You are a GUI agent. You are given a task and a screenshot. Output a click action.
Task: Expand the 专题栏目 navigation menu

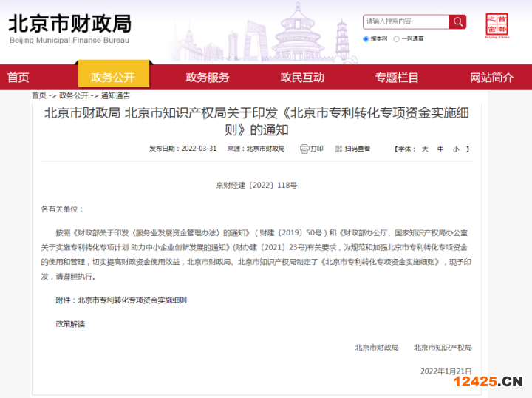[x=397, y=78]
